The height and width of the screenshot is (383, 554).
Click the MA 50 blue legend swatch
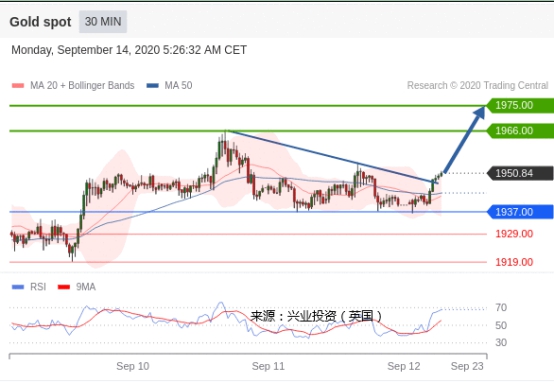[153, 86]
